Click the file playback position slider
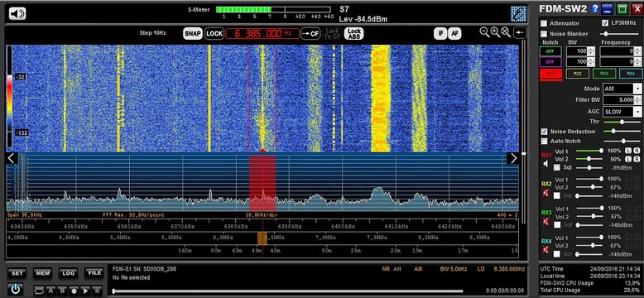Viewport: 644px width, 298px height. tap(287, 291)
